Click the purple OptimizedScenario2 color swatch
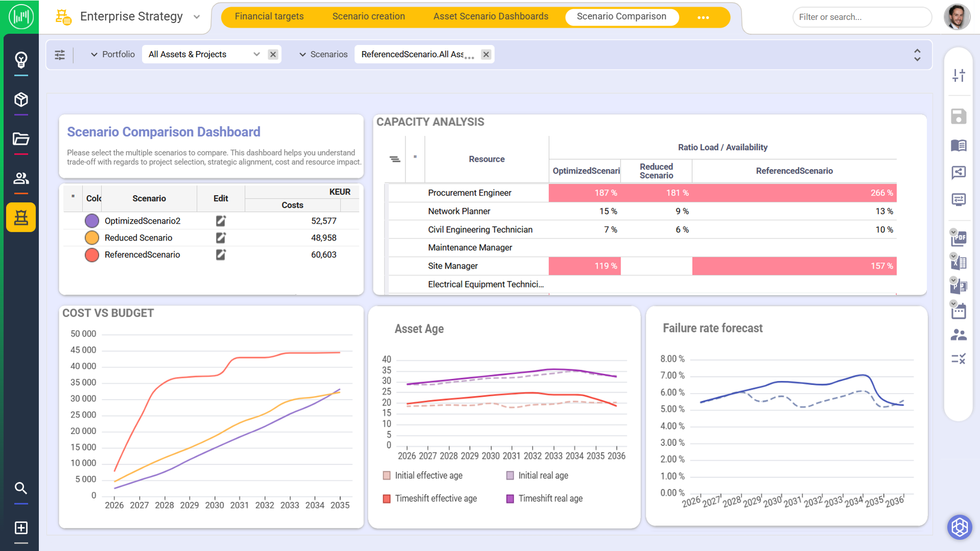980x551 pixels. coord(92,221)
